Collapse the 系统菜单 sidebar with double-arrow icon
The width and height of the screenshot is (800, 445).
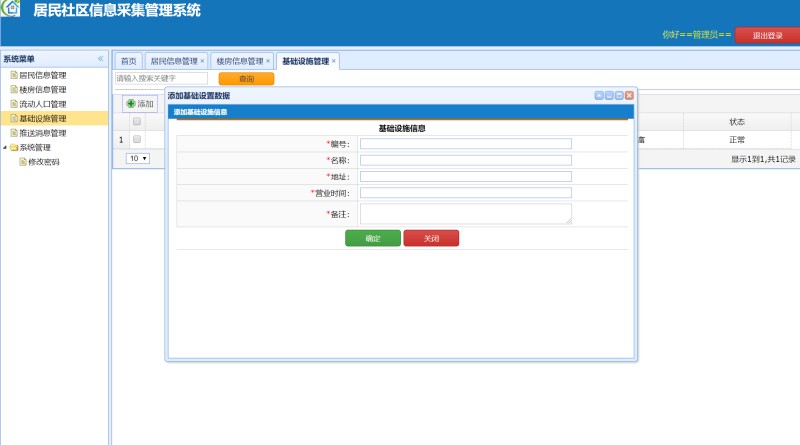(100, 59)
